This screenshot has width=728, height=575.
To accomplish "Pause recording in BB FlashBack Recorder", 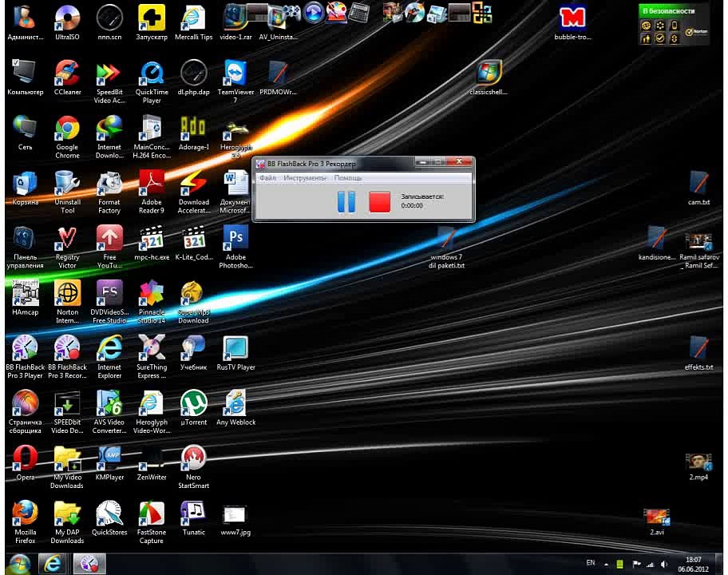I will click(346, 202).
